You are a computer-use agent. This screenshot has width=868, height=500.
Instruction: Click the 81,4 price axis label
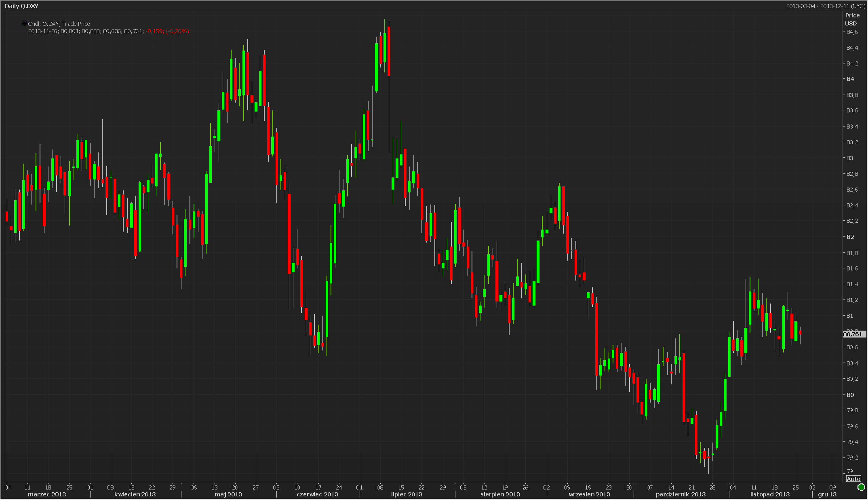[x=852, y=284]
